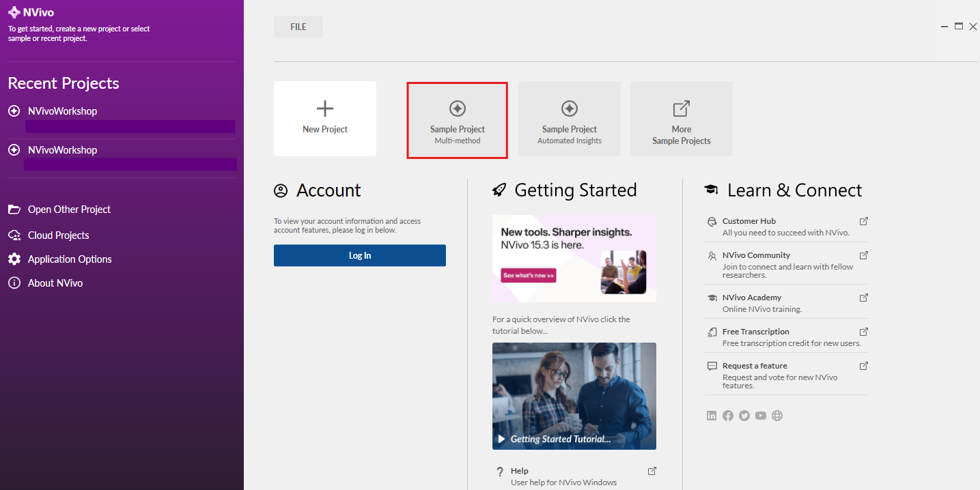Maximize the NVivo window

point(959,27)
